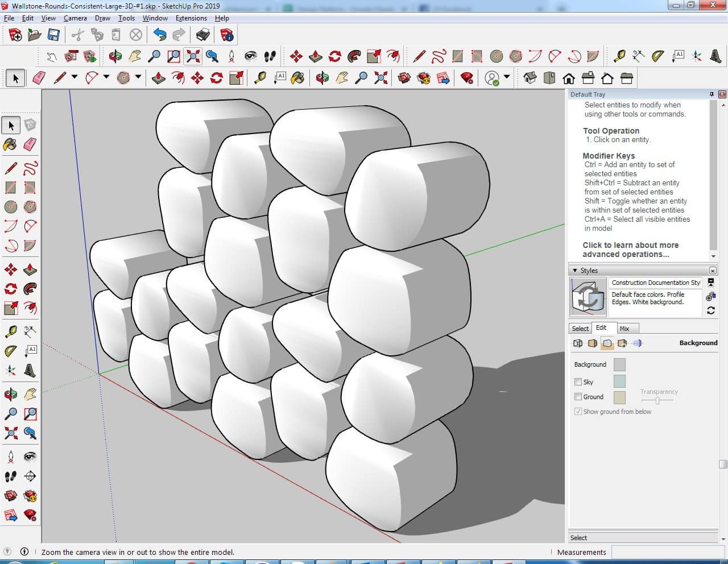Open the signed-in user account dropdown arrow
The image size is (728, 564).
(507, 77)
